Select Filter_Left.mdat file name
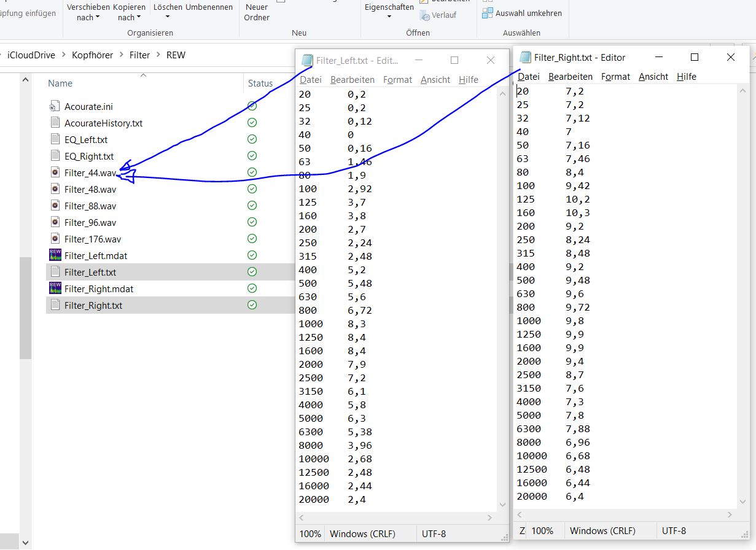756x550 pixels. 96,255
